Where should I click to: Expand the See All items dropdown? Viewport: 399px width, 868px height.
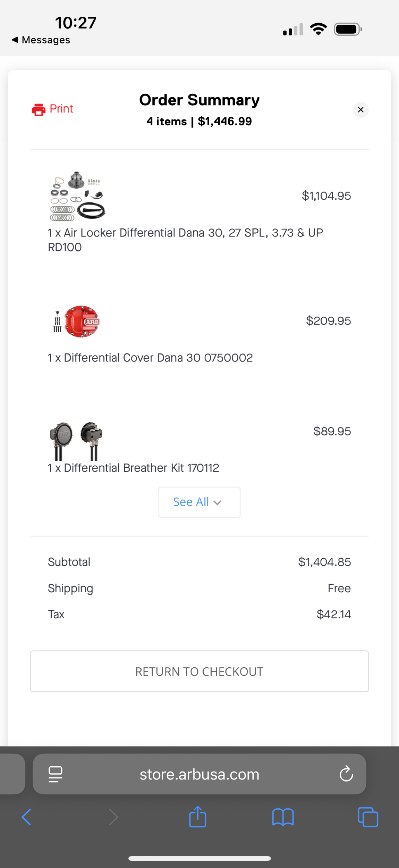[199, 502]
